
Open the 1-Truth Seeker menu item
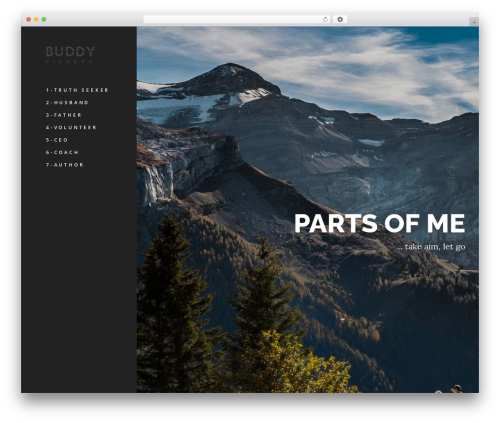[77, 90]
